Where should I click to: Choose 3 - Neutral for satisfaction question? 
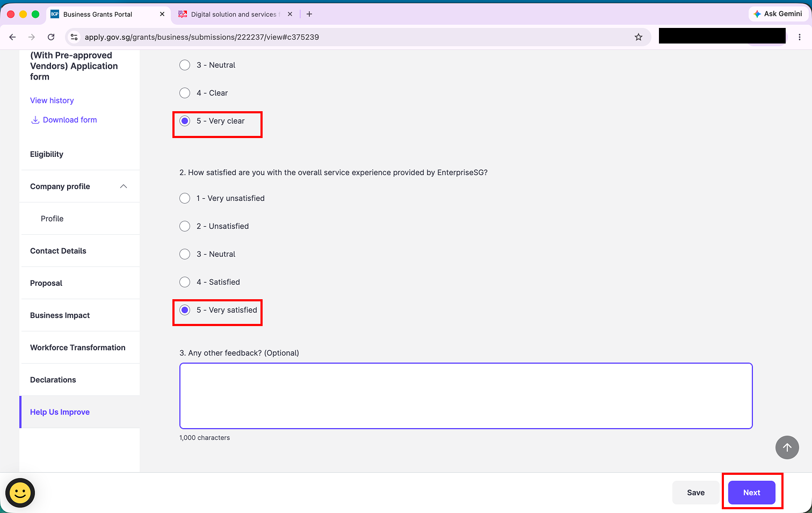pyautogui.click(x=185, y=254)
